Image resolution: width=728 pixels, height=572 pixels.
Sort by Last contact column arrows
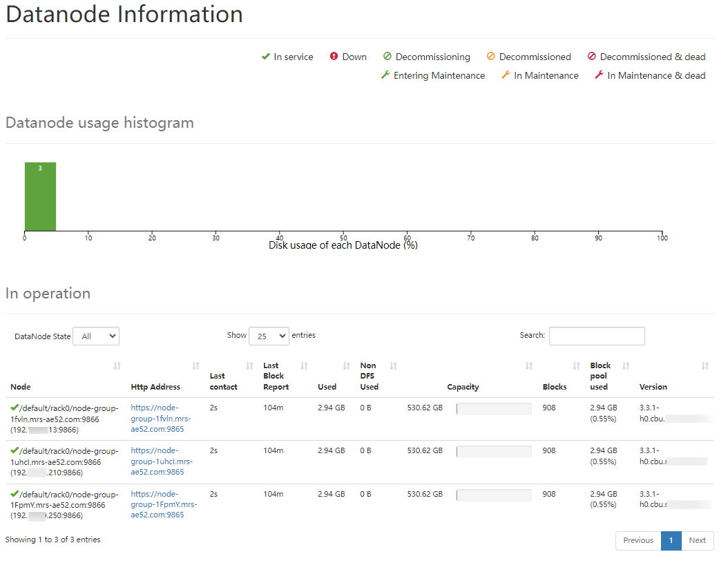(x=250, y=366)
